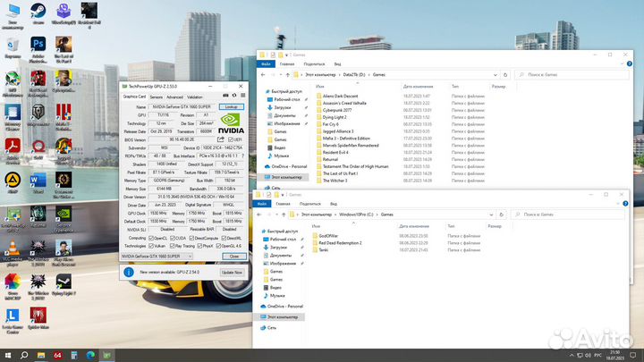The image size is (644, 362).
Task: Click the File Explorer taskbar icon
Action: tap(41, 355)
